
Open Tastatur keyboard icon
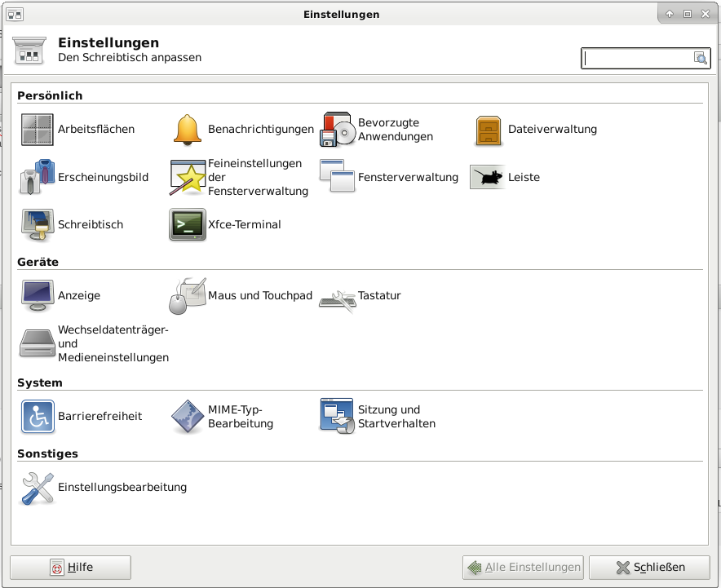[x=338, y=301]
